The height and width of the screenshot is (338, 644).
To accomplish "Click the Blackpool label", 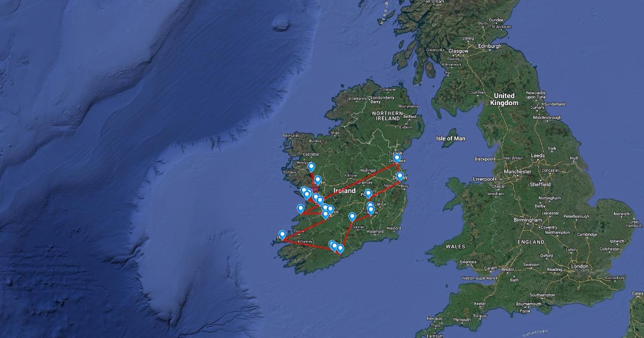I will 484,159.
